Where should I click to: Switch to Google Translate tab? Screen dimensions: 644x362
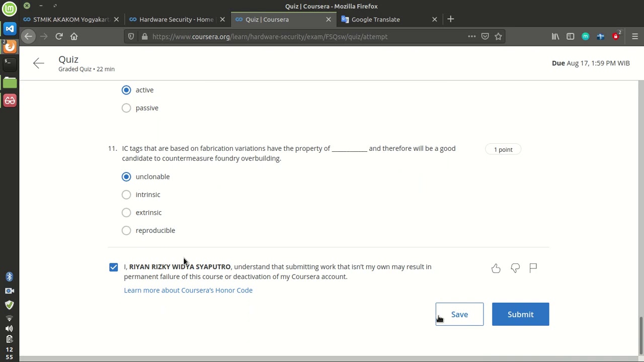coord(376,19)
